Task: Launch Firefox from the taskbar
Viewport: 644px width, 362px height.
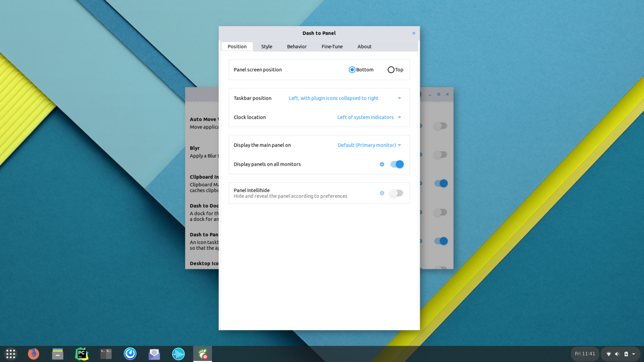Action: point(33,353)
